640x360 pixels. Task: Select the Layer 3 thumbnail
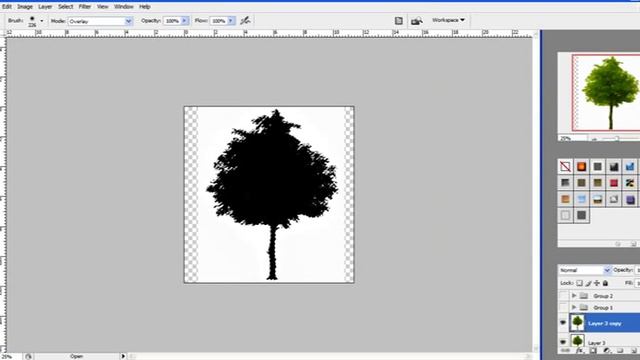[x=577, y=341]
